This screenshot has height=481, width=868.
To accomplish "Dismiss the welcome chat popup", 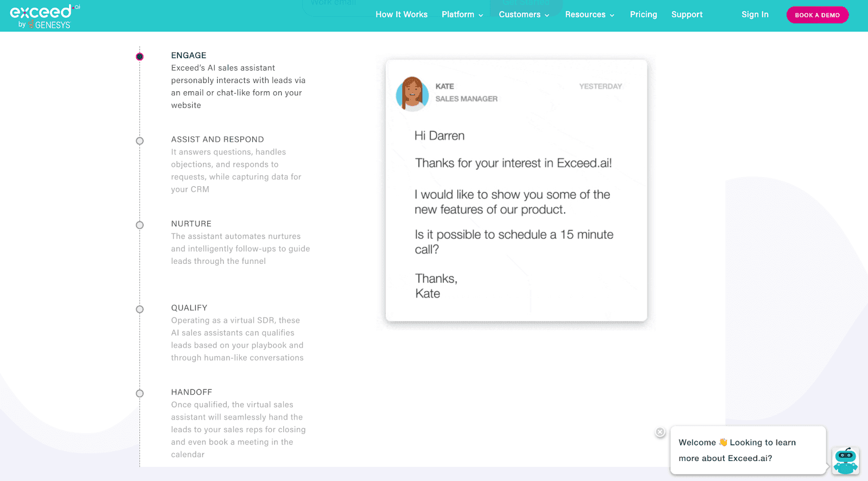I will pos(660,432).
